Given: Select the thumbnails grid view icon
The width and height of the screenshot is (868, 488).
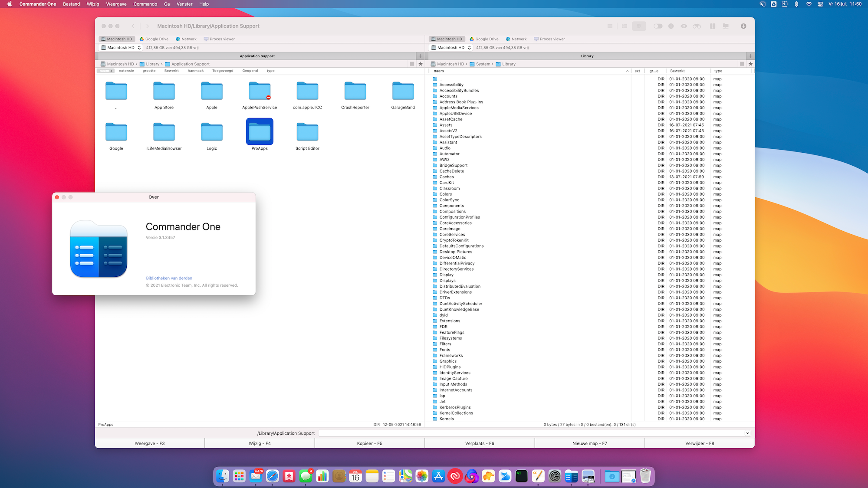Looking at the screenshot, I should tap(639, 26).
